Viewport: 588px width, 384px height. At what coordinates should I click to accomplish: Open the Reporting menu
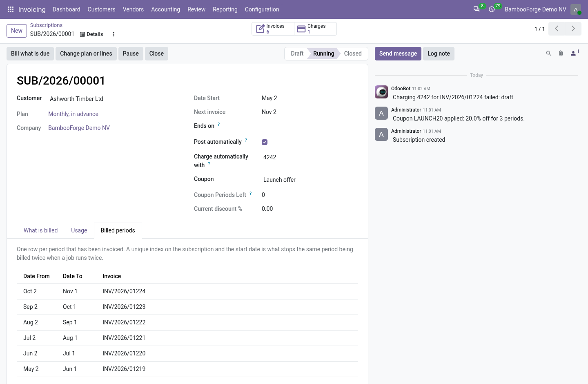(225, 9)
